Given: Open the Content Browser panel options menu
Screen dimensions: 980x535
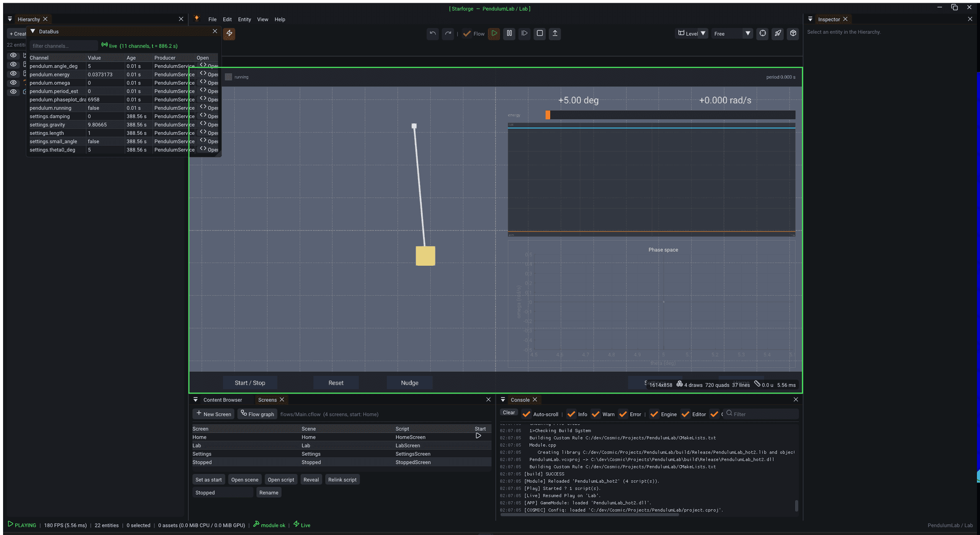Looking at the screenshot, I should click(195, 399).
